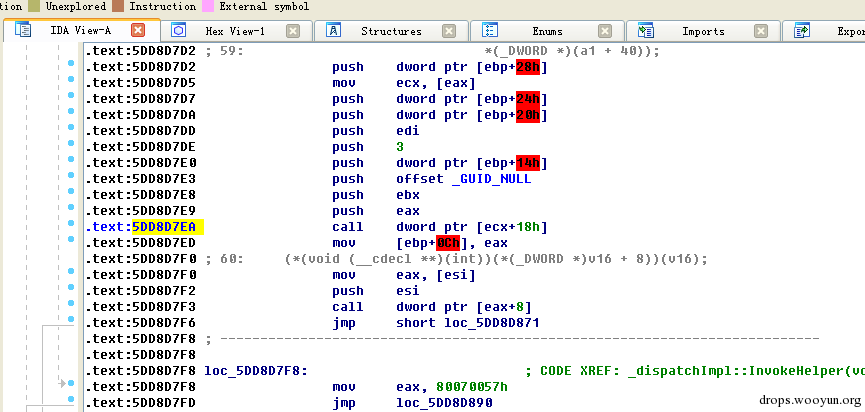Close the Hex View-1 tab
Image resolution: width=865 pixels, height=412 pixels.
[x=293, y=31]
